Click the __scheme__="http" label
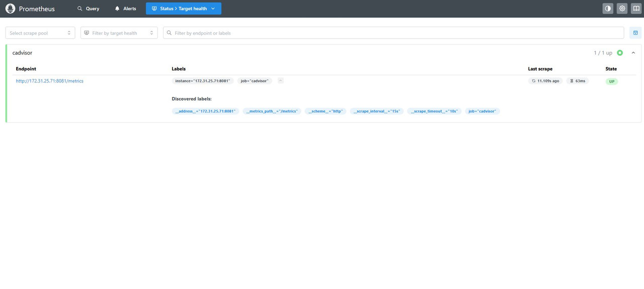The image size is (644, 289). pyautogui.click(x=326, y=111)
